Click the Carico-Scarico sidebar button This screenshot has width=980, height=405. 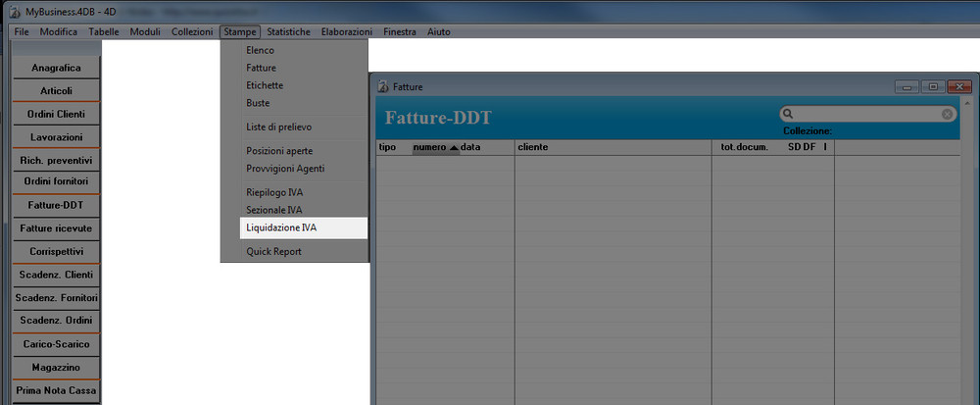[x=56, y=344]
